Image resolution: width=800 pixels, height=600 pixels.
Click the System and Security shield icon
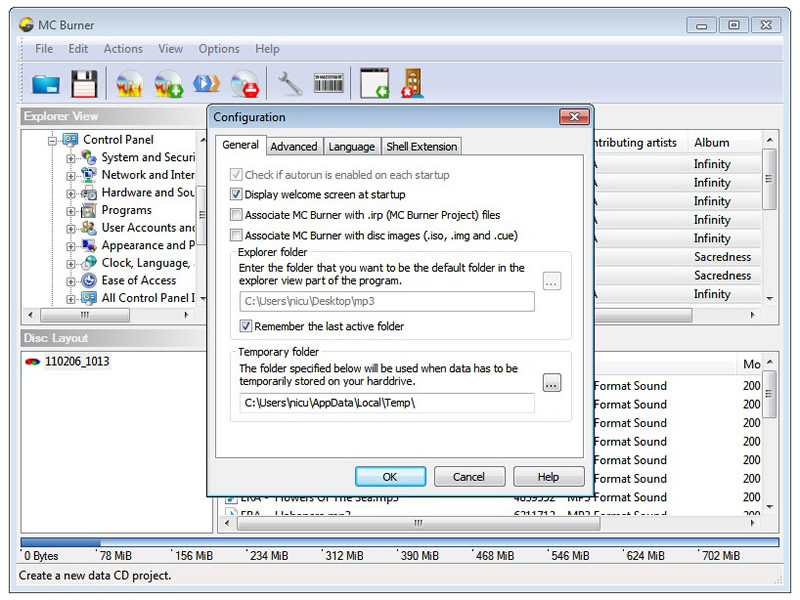[x=89, y=157]
